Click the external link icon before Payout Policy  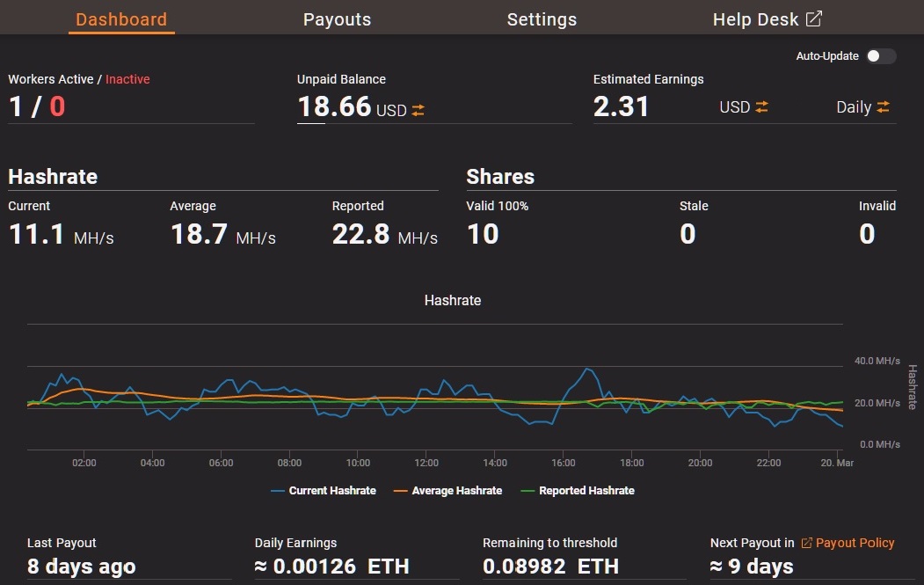pyautogui.click(x=807, y=543)
